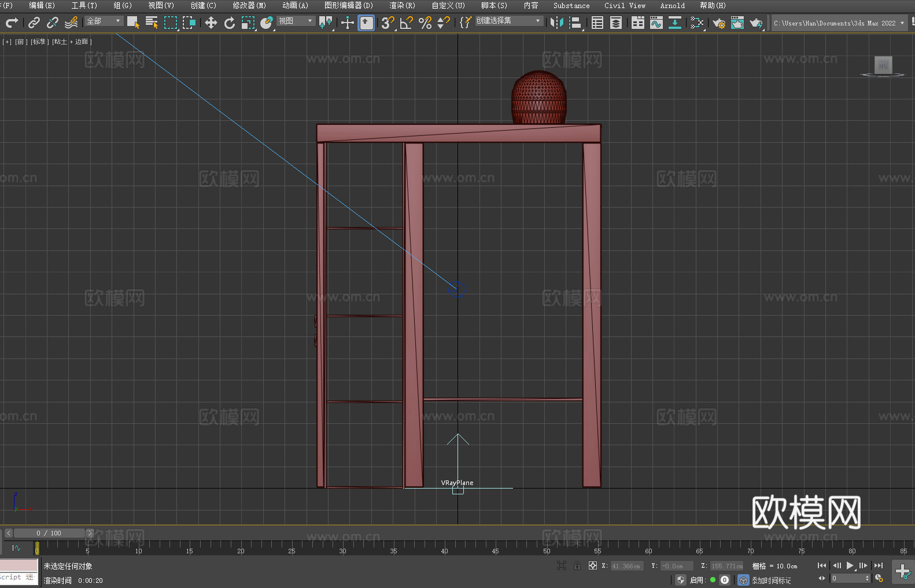
Task: Choose the rectangular selection region tool
Action: [x=171, y=23]
